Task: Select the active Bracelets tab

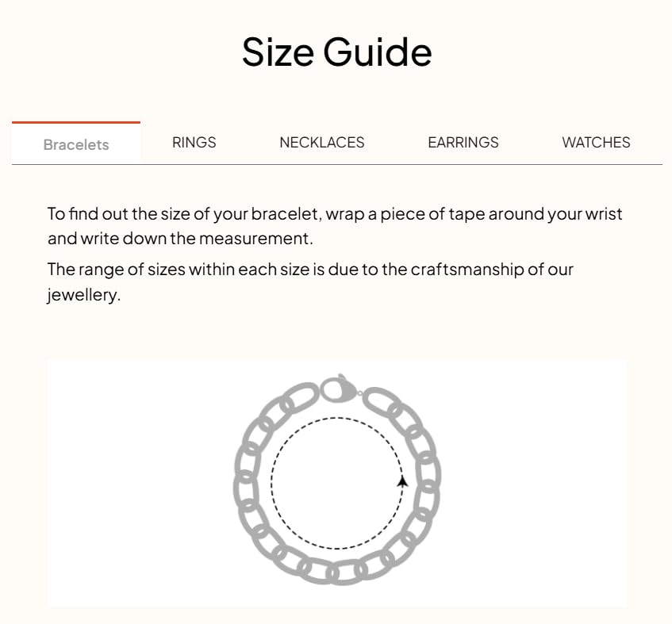Action: [76, 145]
